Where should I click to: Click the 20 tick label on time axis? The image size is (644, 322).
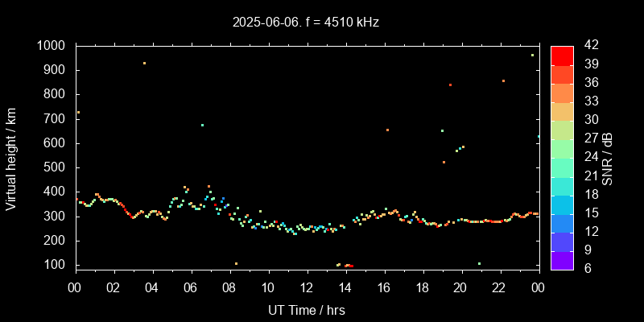[x=460, y=287]
